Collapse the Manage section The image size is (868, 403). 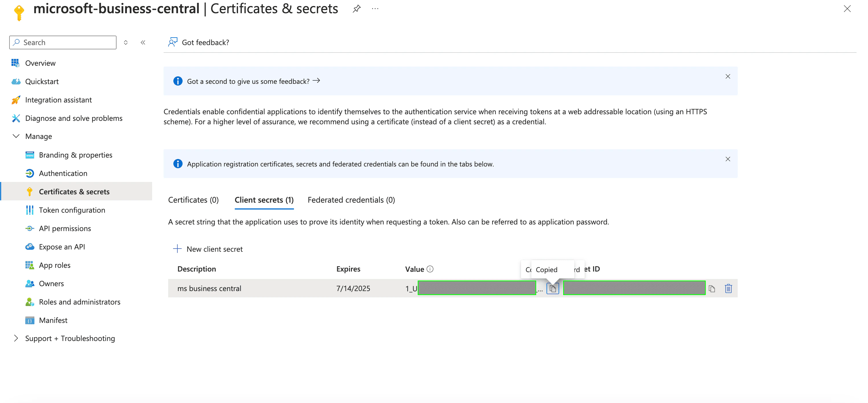[16, 136]
